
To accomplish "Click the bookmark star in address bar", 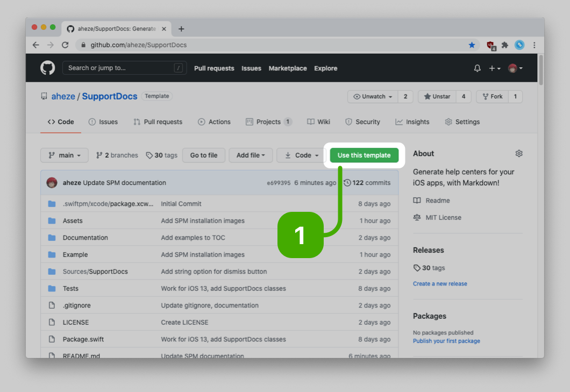I will click(x=472, y=45).
